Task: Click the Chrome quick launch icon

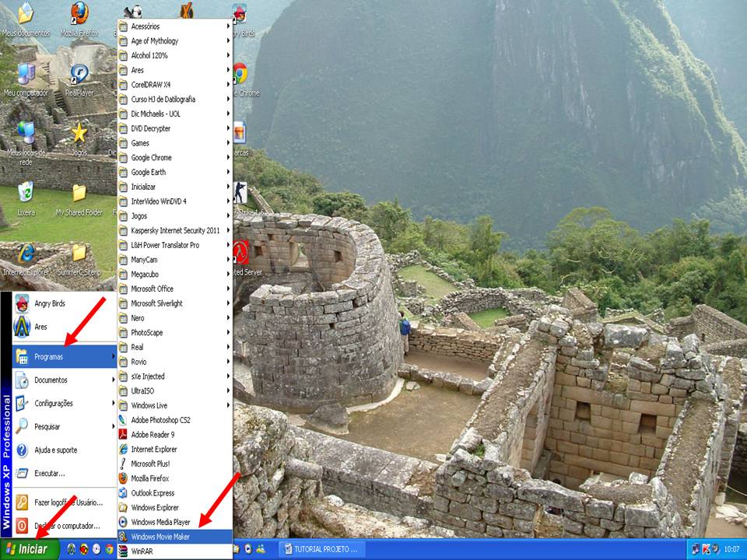Action: (x=109, y=549)
